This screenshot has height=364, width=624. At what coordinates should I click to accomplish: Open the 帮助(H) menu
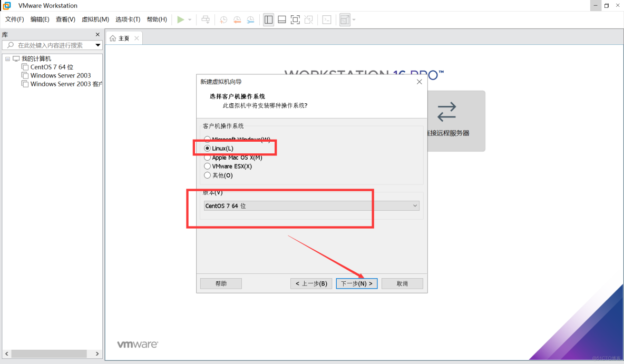(x=157, y=19)
